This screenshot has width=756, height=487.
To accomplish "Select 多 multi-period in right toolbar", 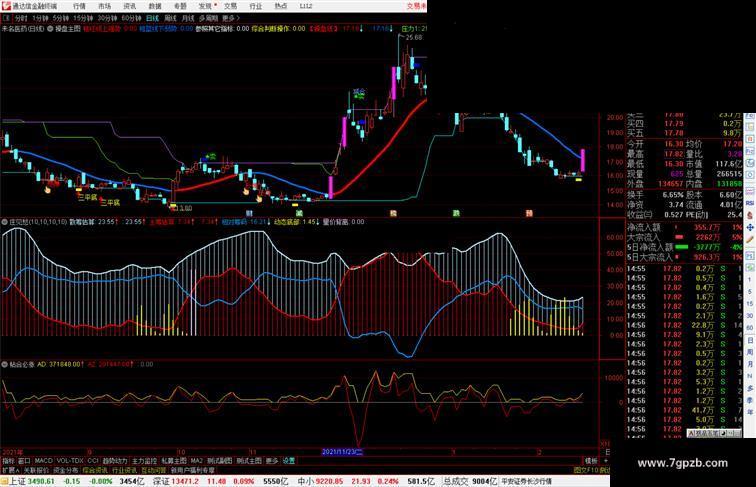I will tap(750, 388).
